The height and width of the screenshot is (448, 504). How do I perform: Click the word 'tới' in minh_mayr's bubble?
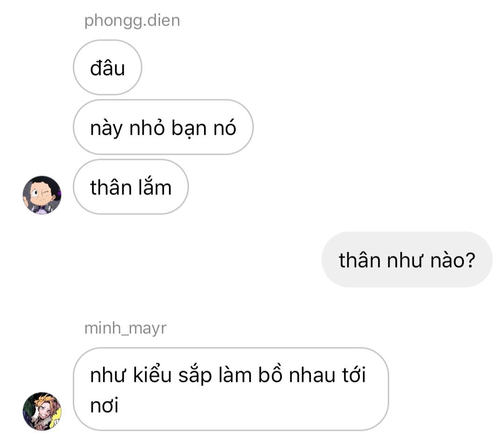coord(354,374)
